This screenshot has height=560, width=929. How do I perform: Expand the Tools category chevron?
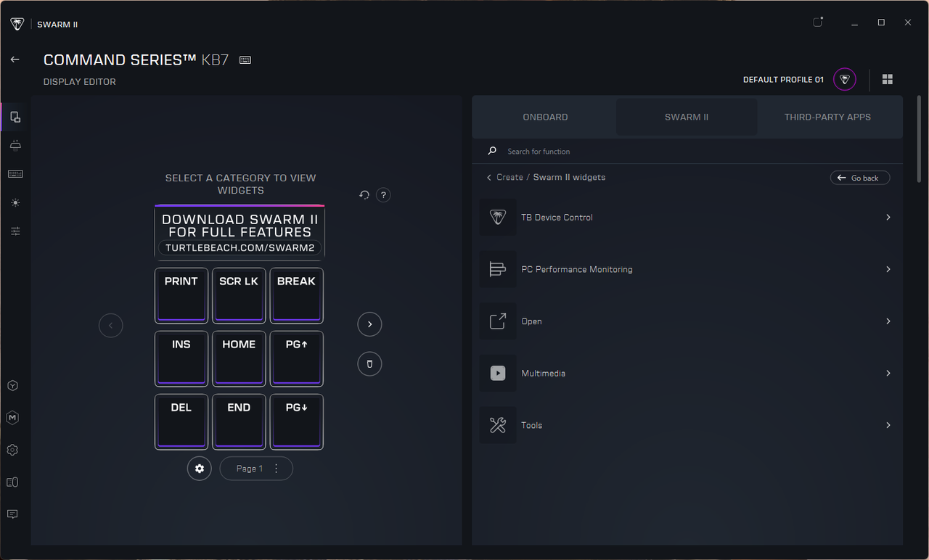[888, 425]
